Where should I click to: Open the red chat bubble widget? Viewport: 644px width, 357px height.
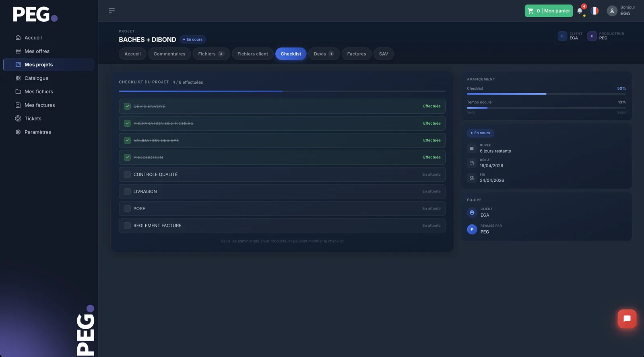coord(627,319)
